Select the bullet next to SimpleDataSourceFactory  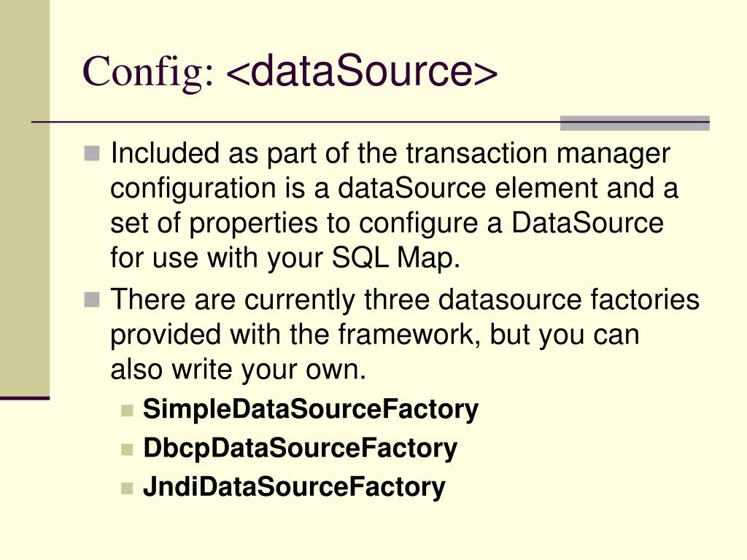(x=128, y=411)
